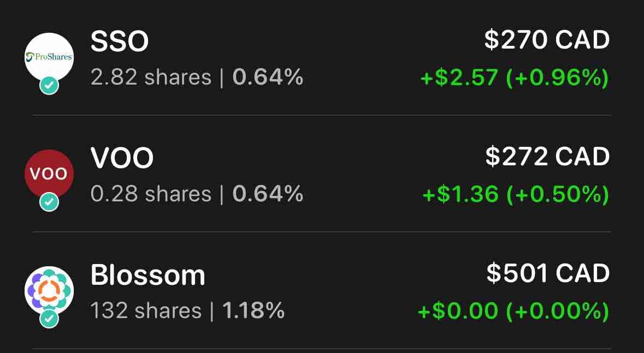Tap the Blossom flower logo icon
Image resolution: width=644 pixels, height=353 pixels.
[49, 291]
